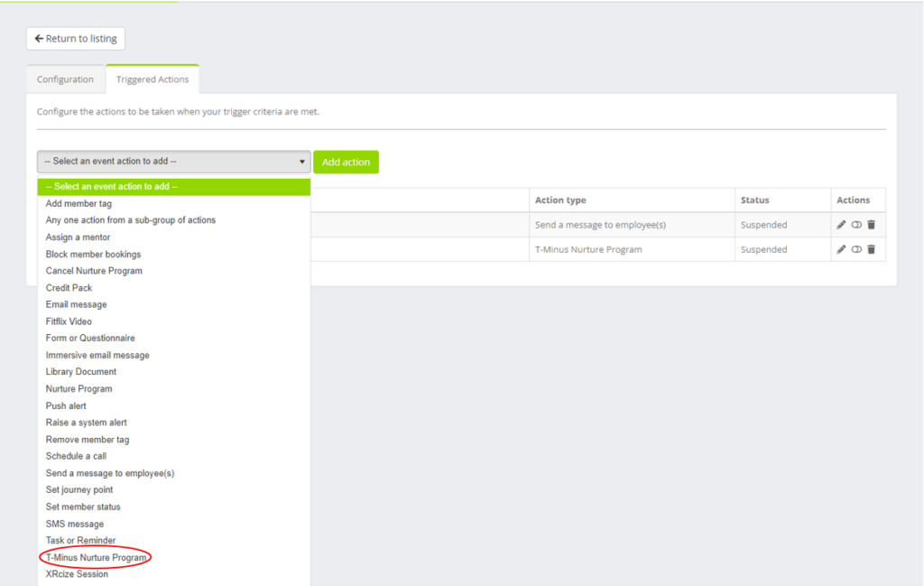The width and height of the screenshot is (924, 586).
Task: Select the Triggered Actions tab
Action: 152,79
